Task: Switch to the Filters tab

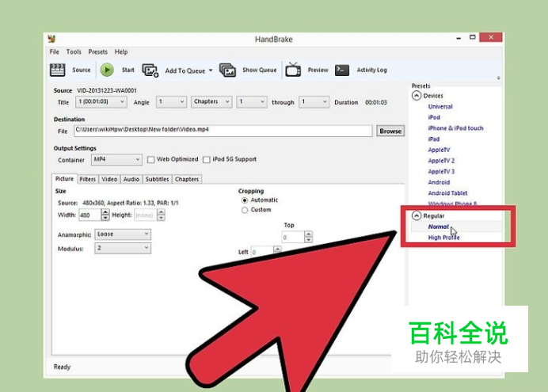Action: pos(87,179)
